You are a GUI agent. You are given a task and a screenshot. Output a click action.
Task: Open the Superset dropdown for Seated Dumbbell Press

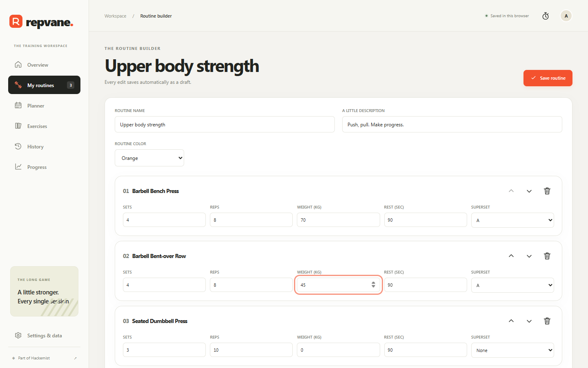512,350
